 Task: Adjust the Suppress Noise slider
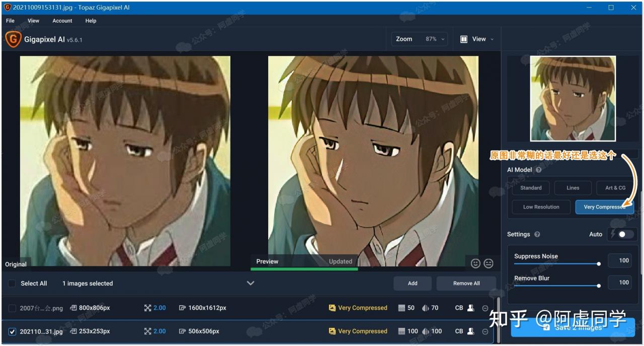pos(556,264)
